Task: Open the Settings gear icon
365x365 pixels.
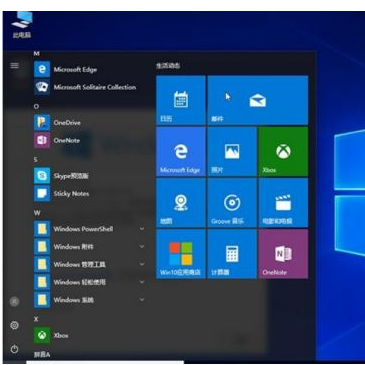Action: pos(14,325)
